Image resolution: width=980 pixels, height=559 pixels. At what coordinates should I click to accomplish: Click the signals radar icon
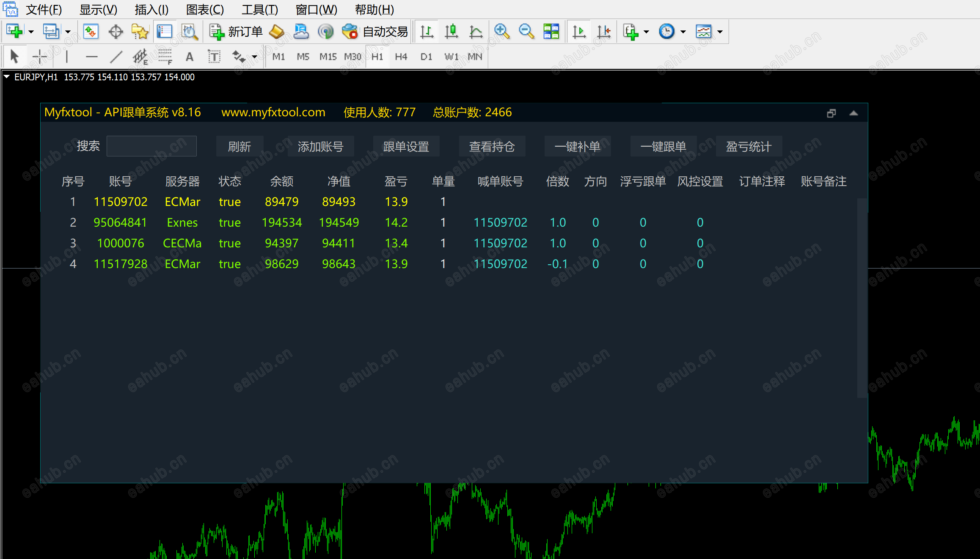(325, 31)
